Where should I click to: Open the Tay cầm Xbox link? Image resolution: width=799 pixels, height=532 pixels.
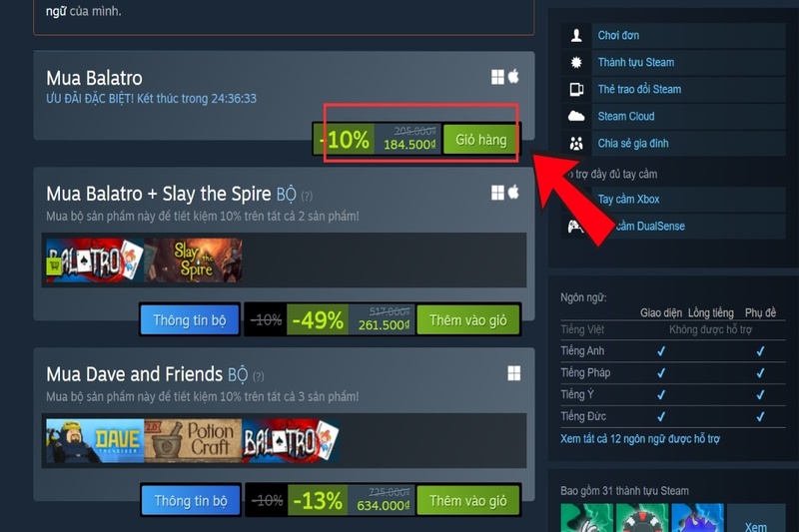pyautogui.click(x=628, y=199)
